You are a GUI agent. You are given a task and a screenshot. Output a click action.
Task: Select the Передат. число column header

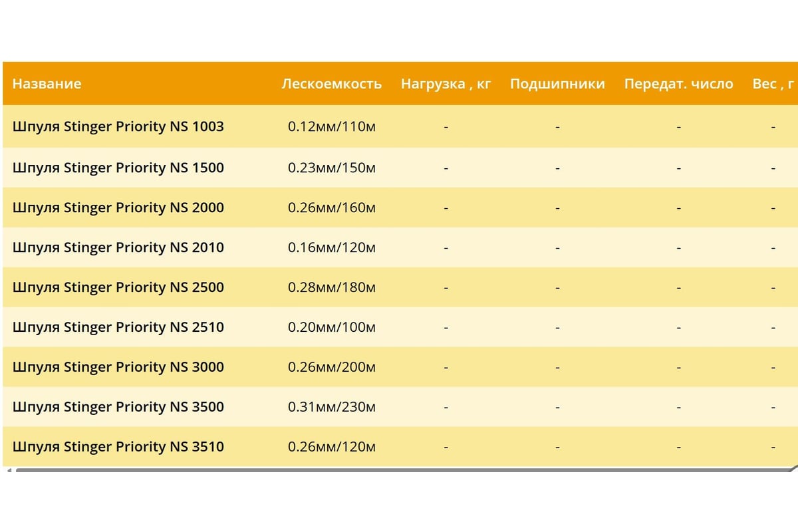click(678, 84)
